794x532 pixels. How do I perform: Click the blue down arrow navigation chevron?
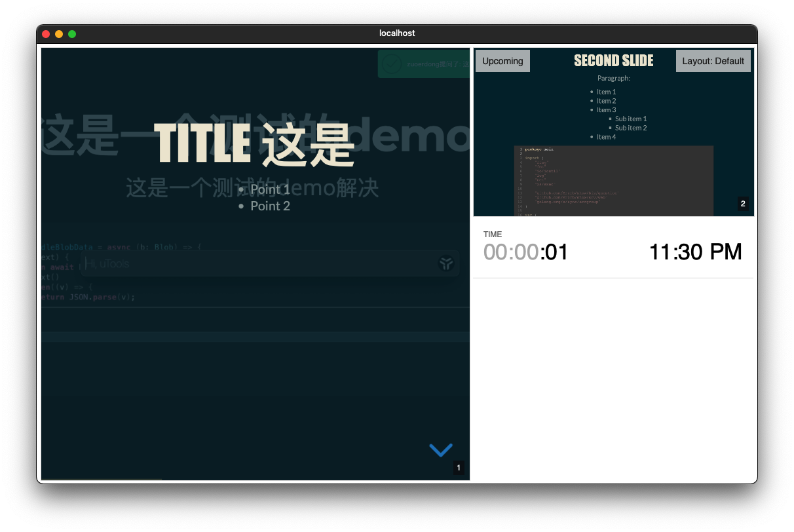(x=441, y=449)
